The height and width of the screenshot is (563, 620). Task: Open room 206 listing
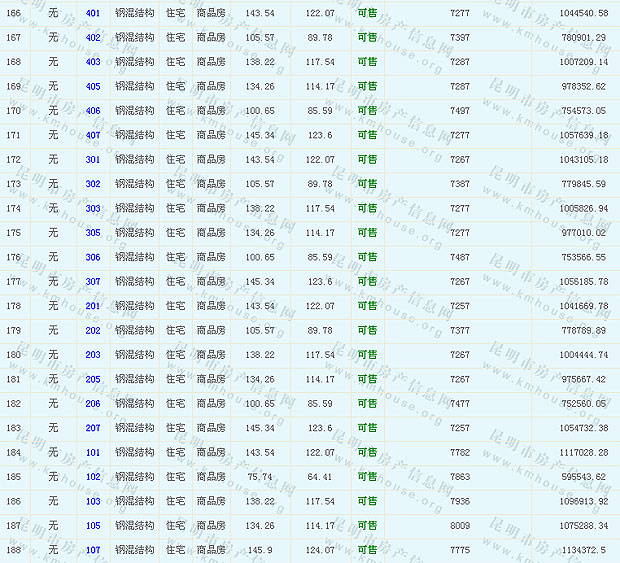coord(93,404)
